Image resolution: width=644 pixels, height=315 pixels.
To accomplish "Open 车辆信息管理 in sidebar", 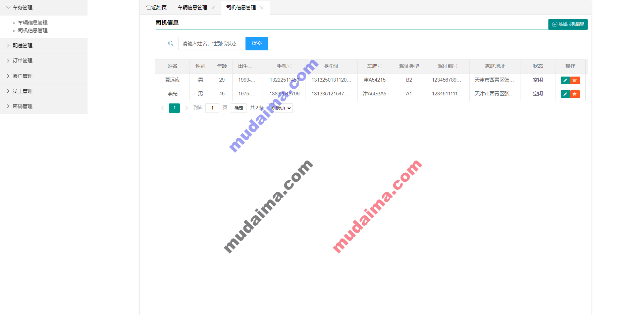I will pyautogui.click(x=33, y=23).
